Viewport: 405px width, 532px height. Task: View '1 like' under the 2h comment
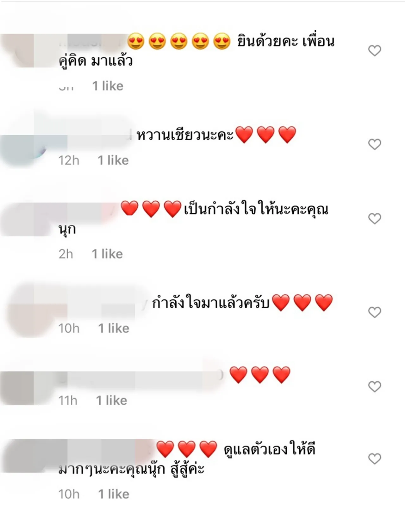coord(107,254)
